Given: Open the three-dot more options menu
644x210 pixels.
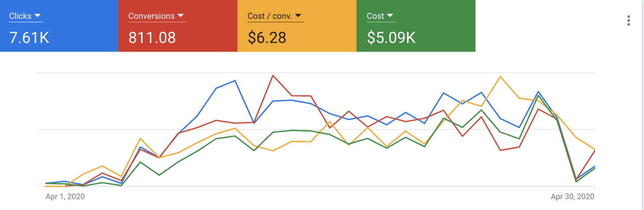Looking at the screenshot, I should [x=629, y=20].
